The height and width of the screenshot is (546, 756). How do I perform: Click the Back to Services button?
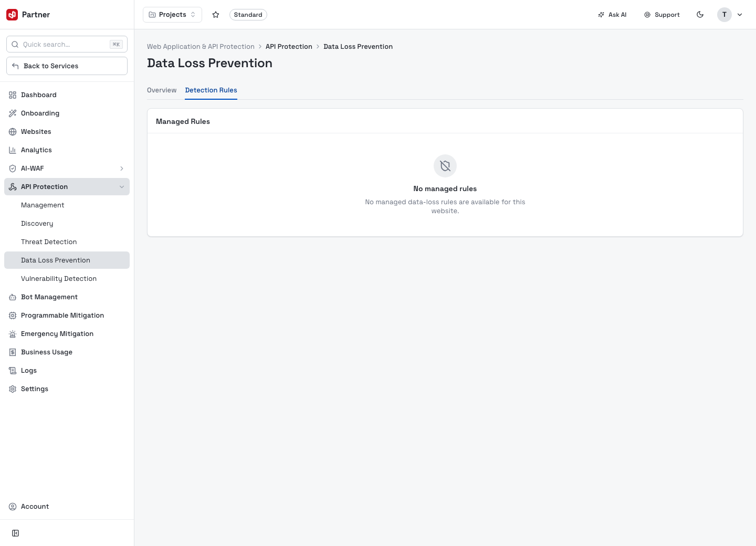[67, 66]
